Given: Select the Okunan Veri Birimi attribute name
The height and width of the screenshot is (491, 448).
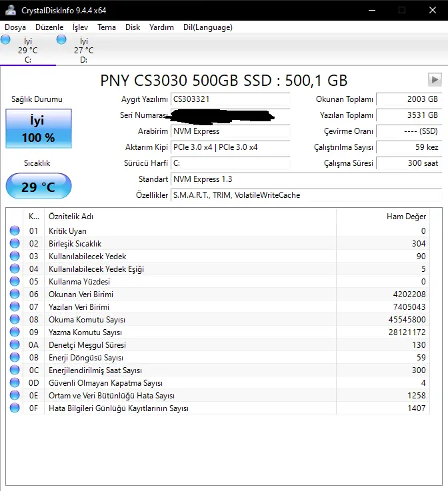Looking at the screenshot, I should point(81,294).
